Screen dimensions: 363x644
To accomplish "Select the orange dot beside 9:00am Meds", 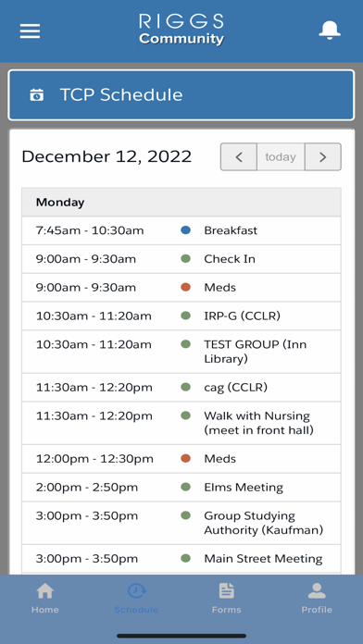I will coord(186,287).
